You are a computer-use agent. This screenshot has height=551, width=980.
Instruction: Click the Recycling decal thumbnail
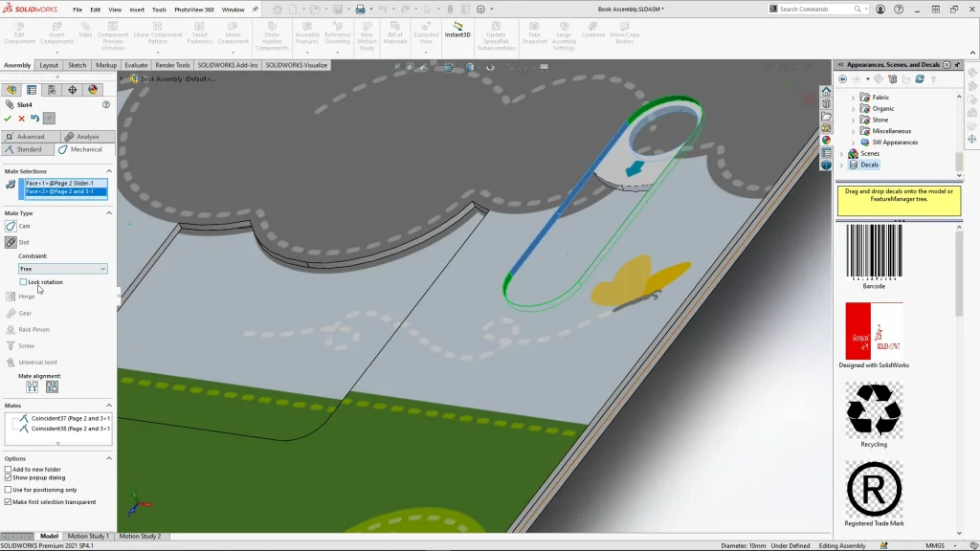click(873, 410)
